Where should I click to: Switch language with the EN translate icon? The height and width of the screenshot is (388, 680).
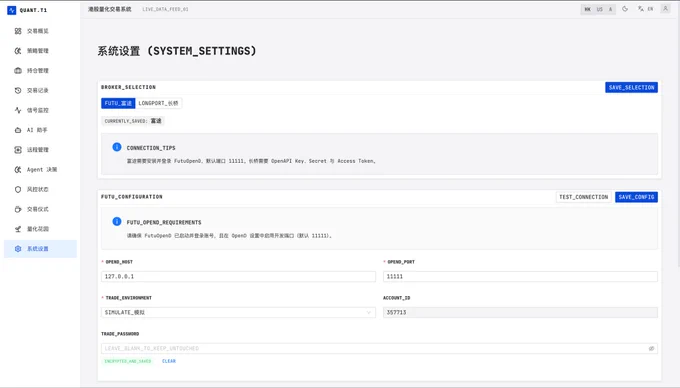[645, 9]
